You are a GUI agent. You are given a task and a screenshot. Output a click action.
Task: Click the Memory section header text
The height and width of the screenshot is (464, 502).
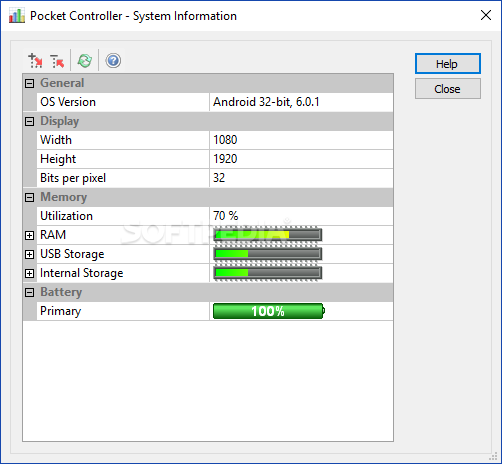coord(63,197)
